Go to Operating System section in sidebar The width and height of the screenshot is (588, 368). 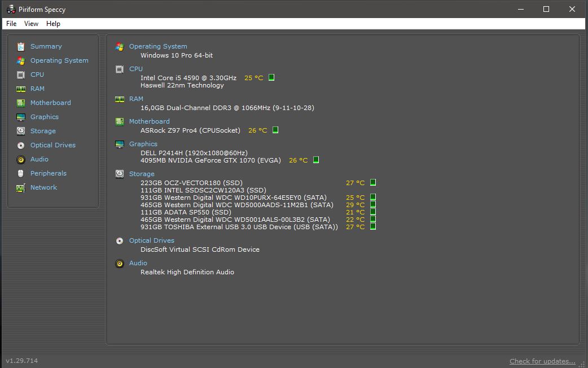click(59, 60)
